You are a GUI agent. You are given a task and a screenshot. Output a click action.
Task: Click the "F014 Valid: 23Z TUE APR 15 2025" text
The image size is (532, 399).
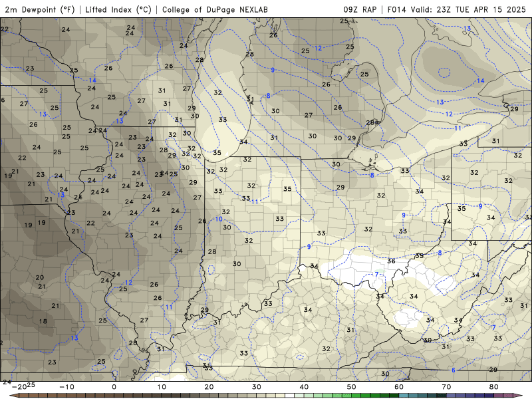coord(456,9)
